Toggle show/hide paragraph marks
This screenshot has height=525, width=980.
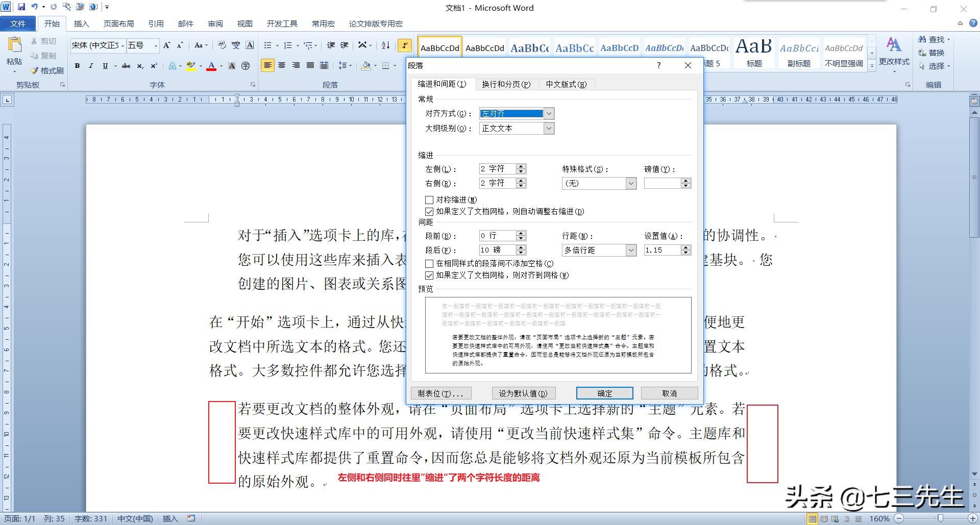(x=405, y=45)
